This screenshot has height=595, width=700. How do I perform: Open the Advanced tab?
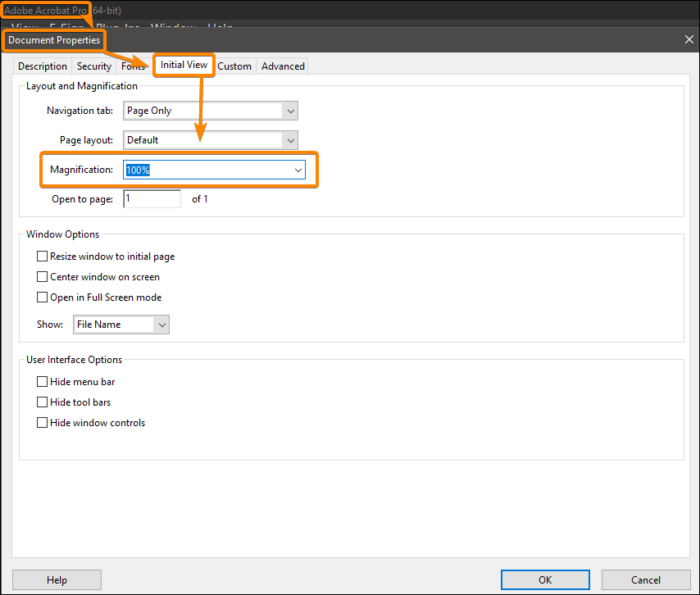282,66
